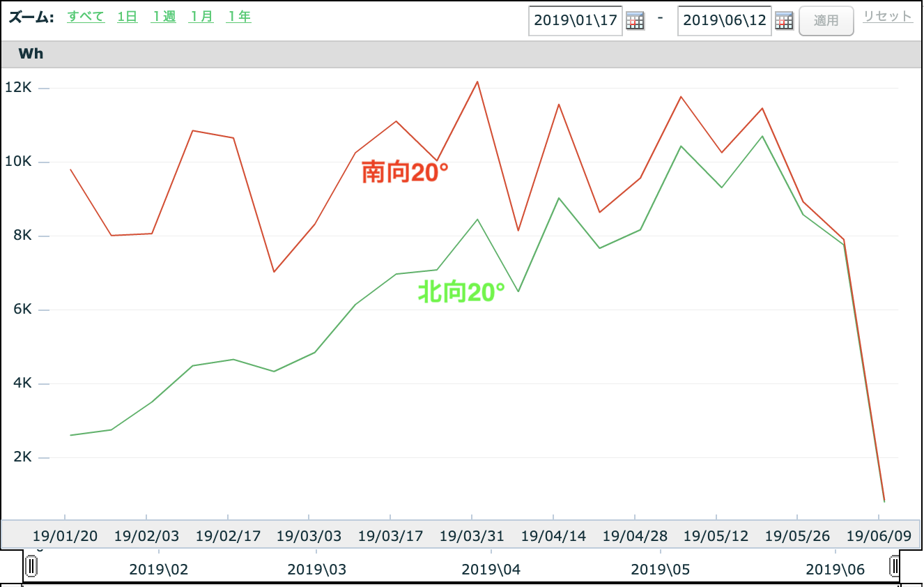This screenshot has height=587, width=924.
Task: Open the calendar picker for the end date
Action: point(784,20)
